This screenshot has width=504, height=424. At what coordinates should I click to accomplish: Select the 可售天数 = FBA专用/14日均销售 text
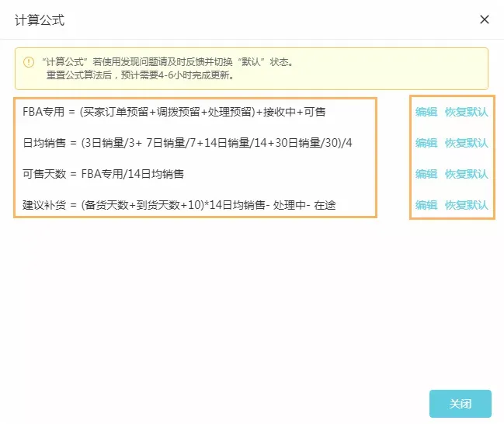103,174
